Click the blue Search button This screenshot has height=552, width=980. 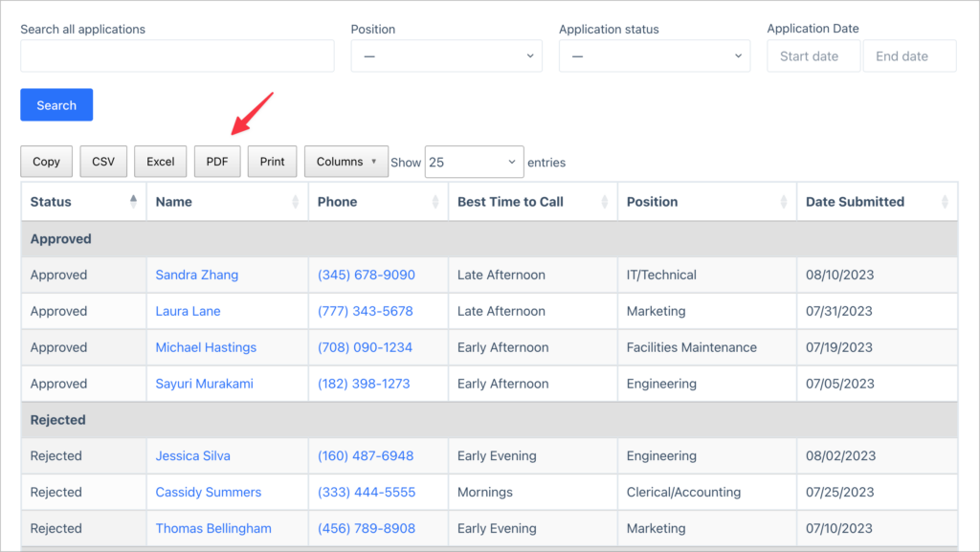point(56,105)
